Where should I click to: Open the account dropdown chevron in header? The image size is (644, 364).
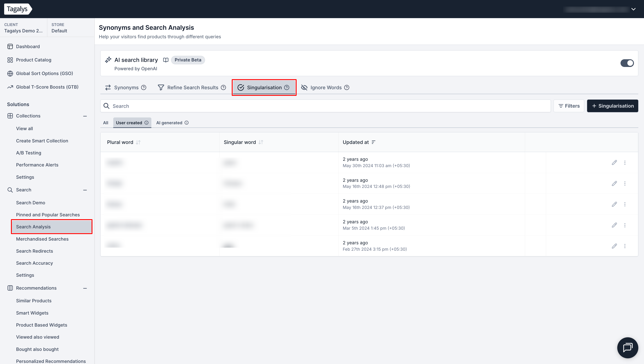(633, 9)
